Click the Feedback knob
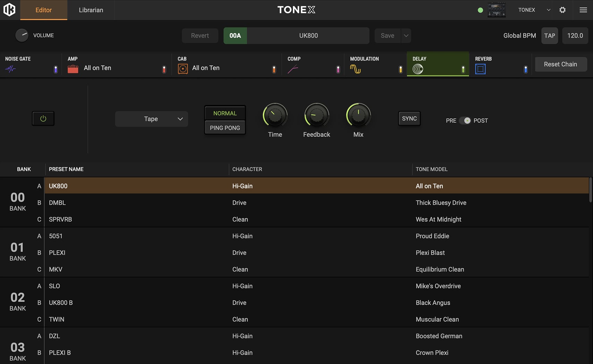Screen dimensions: 593x364 (x=316, y=115)
